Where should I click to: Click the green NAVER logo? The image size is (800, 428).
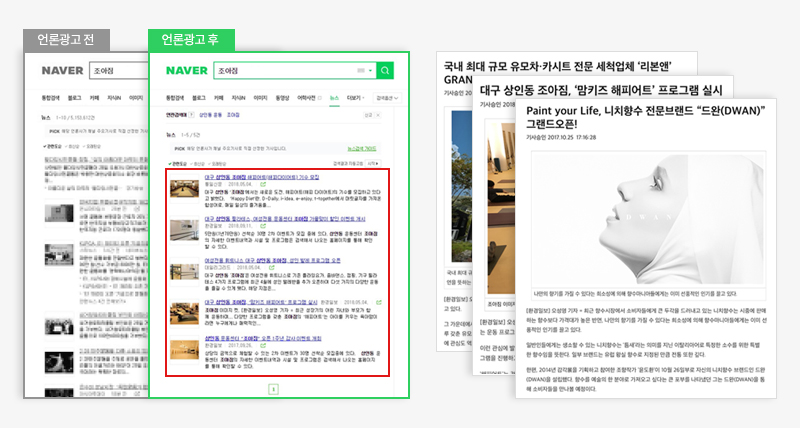click(187, 70)
